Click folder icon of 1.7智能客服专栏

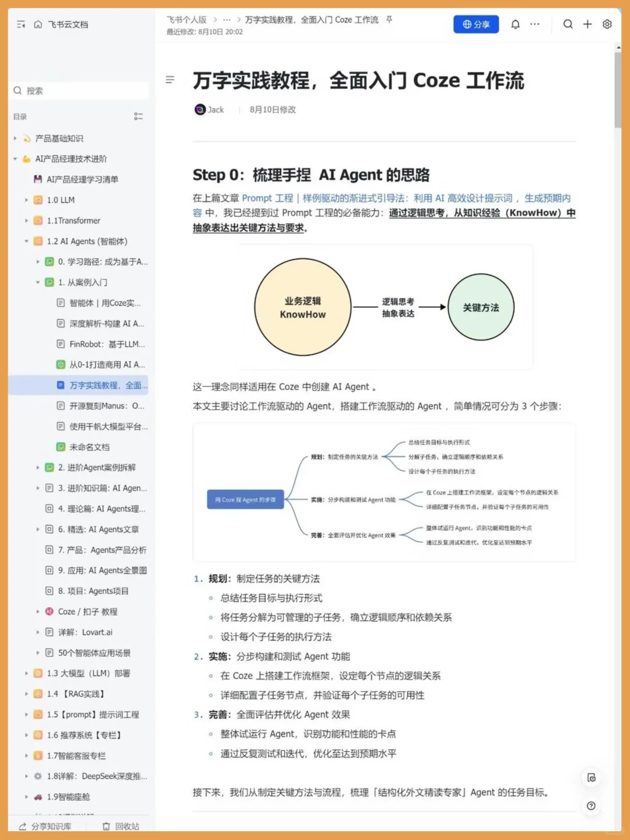point(38,756)
